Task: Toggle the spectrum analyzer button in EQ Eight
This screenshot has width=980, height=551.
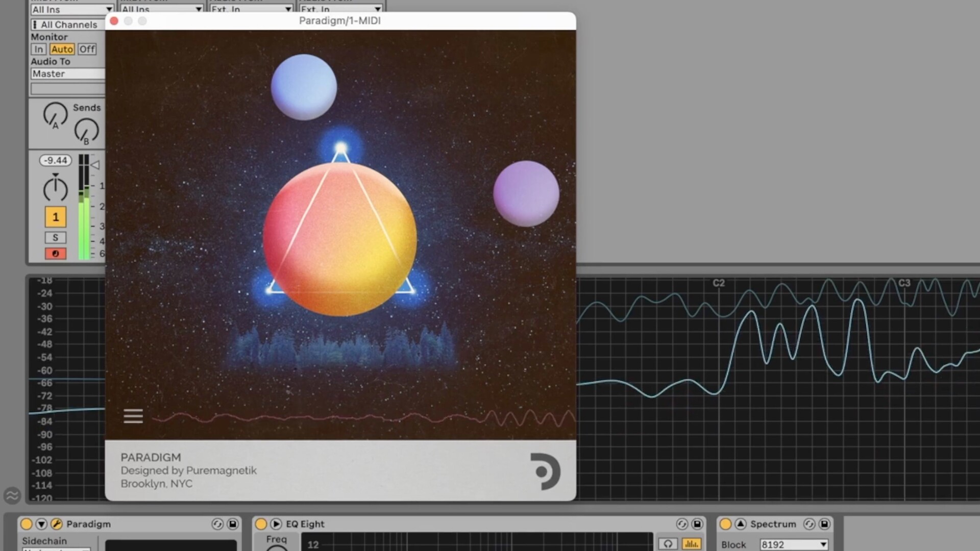Action: (692, 544)
